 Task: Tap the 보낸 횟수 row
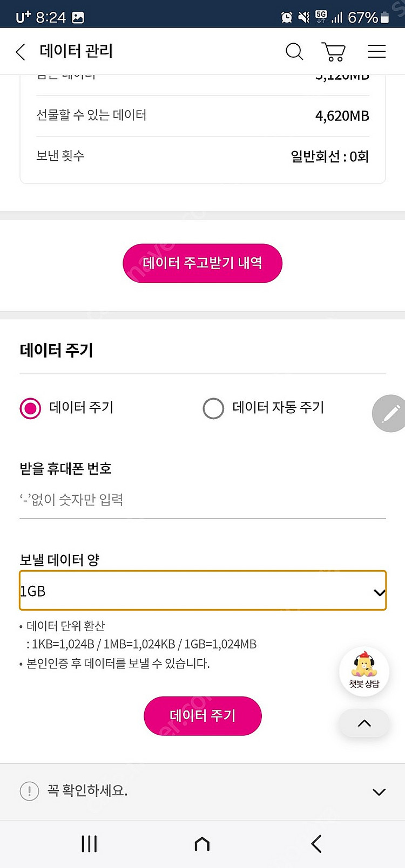click(202, 156)
